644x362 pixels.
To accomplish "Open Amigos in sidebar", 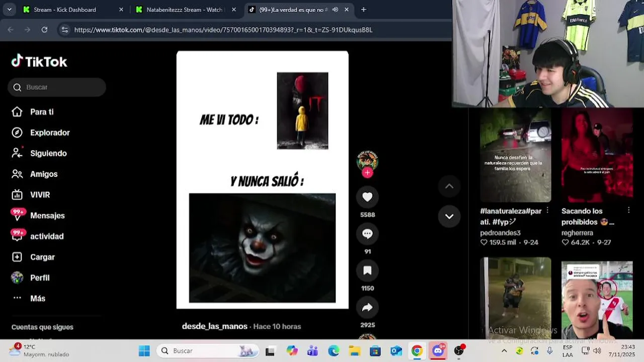I will [44, 174].
